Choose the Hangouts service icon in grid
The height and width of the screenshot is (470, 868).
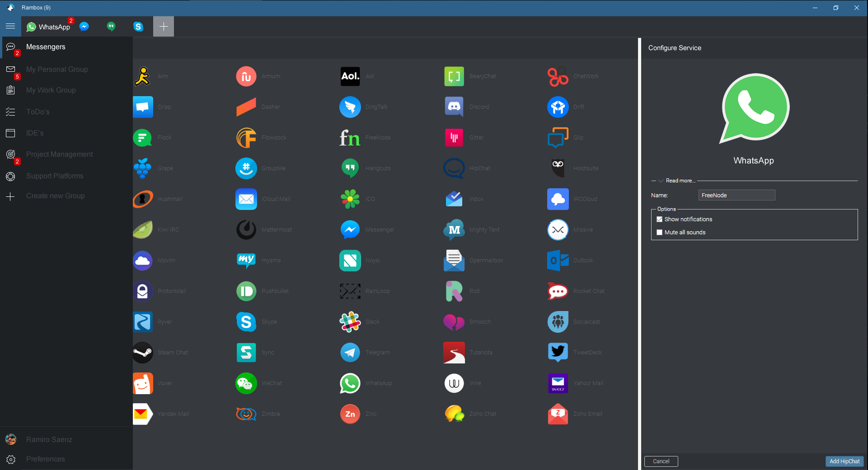pyautogui.click(x=350, y=168)
